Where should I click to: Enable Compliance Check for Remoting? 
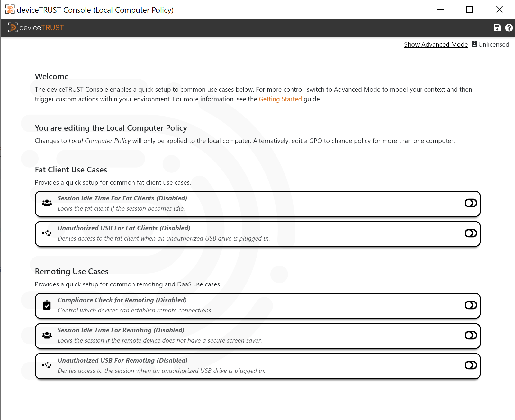click(x=470, y=305)
